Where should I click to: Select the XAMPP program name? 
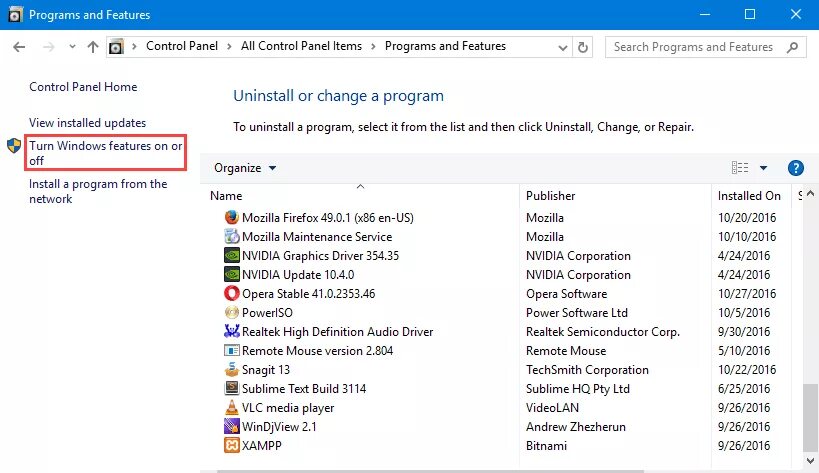(261, 446)
